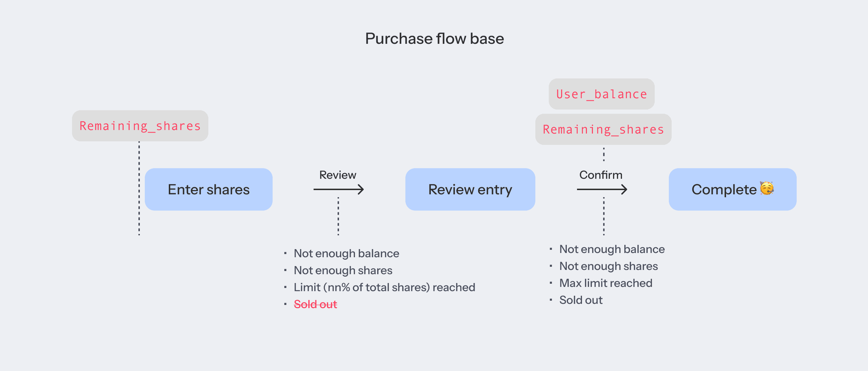Click Max limit reached list item
This screenshot has width=868, height=371.
click(x=606, y=283)
